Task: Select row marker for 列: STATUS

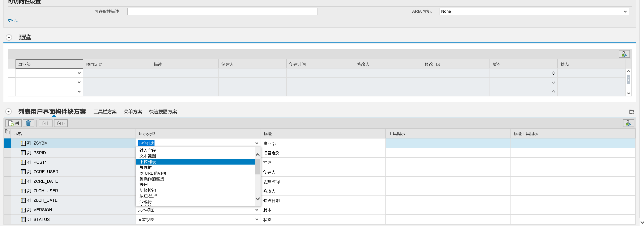Action: click(7, 219)
